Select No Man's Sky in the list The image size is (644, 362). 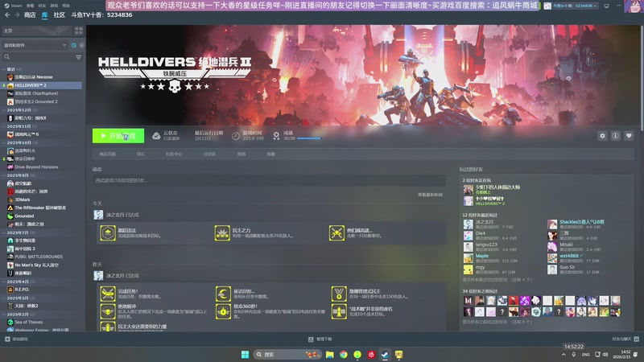point(36,265)
